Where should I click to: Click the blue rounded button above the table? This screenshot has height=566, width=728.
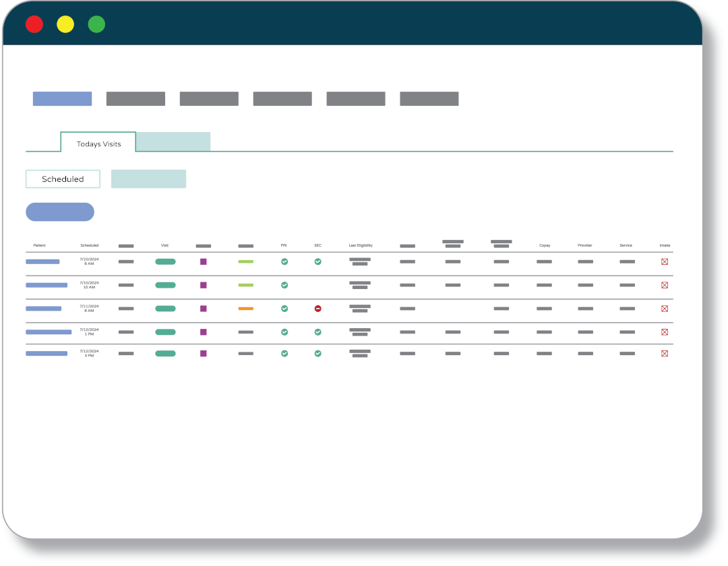[60, 212]
